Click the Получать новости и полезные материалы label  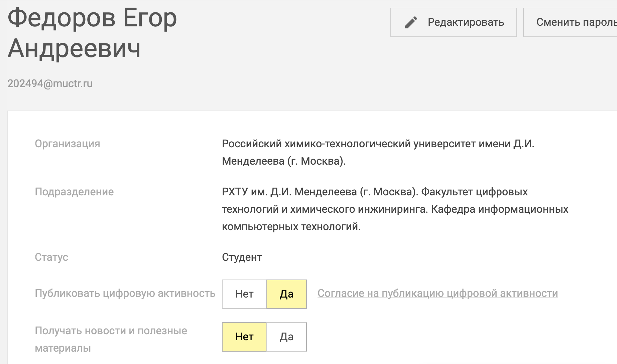tap(111, 339)
